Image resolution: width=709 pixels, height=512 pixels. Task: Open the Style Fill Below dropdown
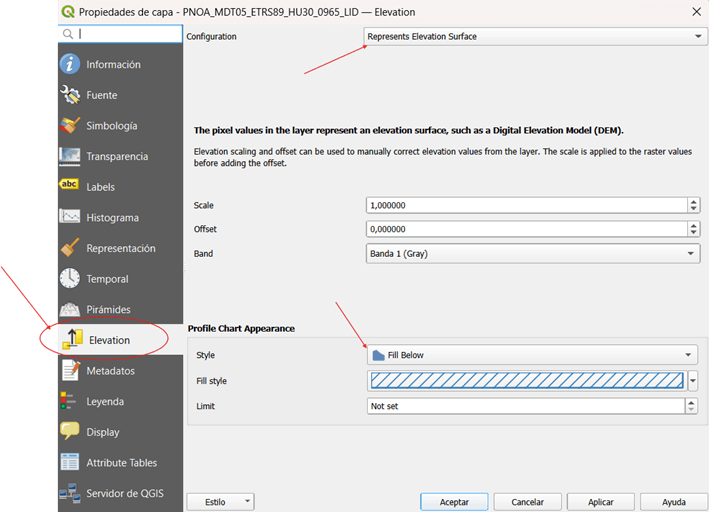[x=533, y=355]
